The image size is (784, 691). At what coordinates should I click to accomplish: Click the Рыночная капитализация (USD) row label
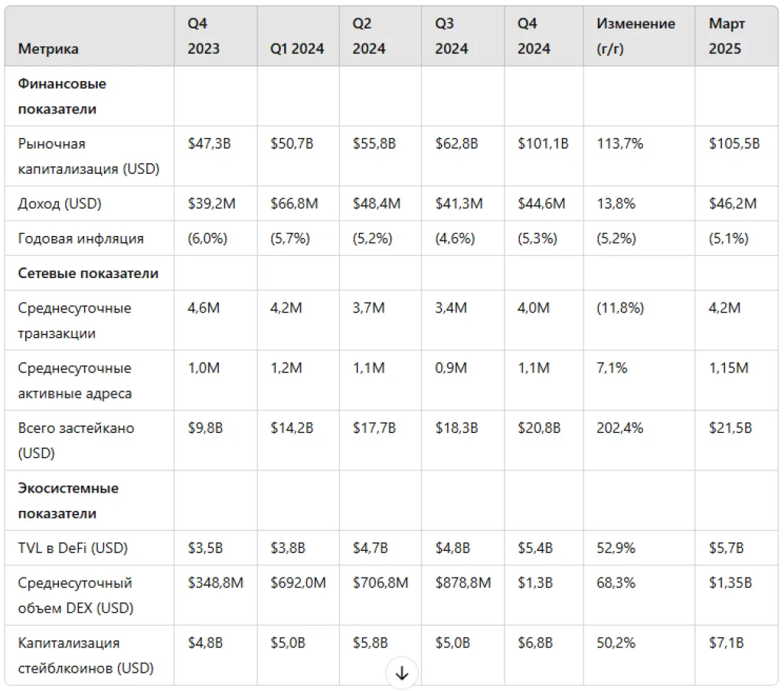click(88, 156)
